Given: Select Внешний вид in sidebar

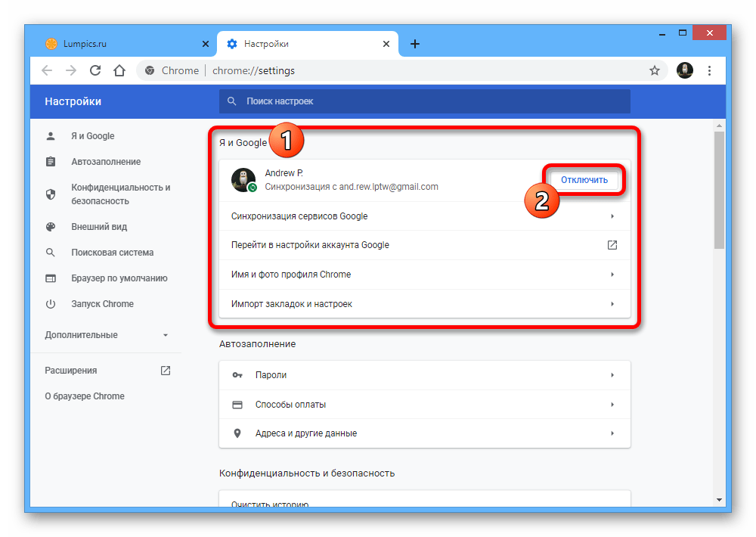Looking at the screenshot, I should [x=99, y=227].
